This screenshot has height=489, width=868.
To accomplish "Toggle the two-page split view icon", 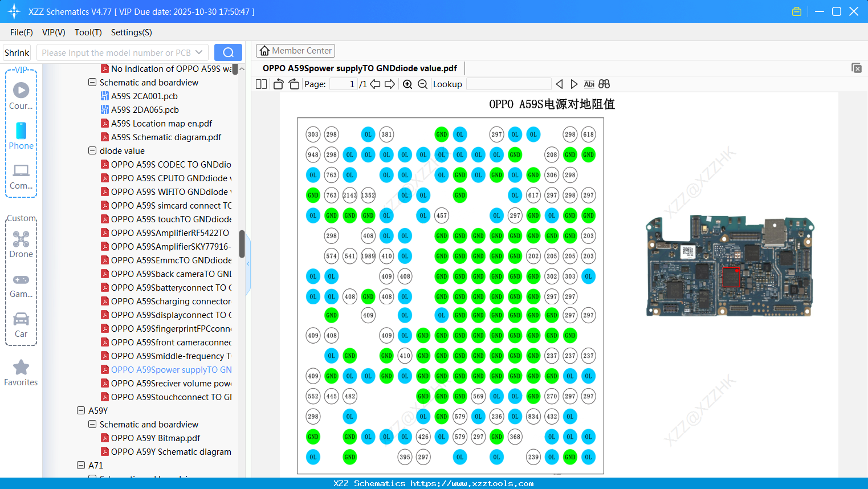I will 262,84.
